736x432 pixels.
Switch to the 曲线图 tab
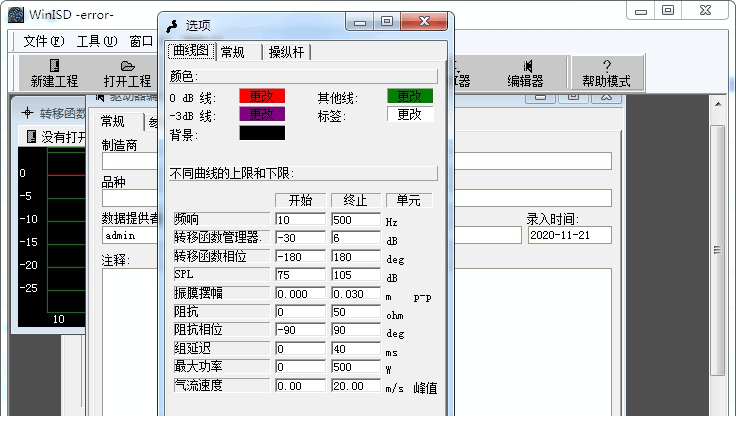point(191,51)
